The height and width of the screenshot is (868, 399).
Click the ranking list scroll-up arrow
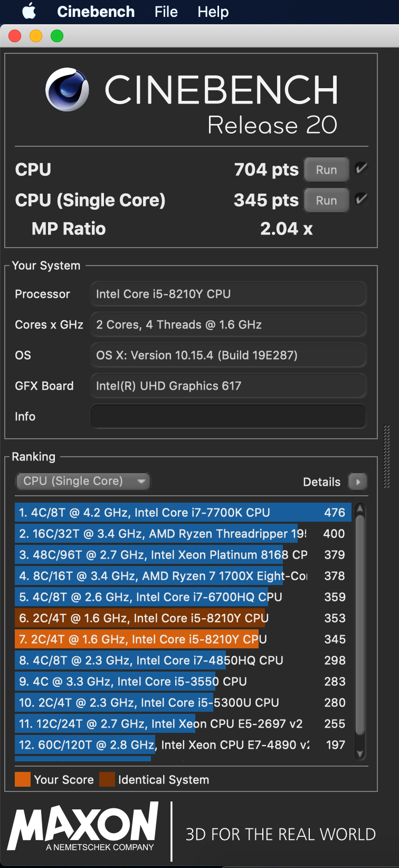[360, 508]
